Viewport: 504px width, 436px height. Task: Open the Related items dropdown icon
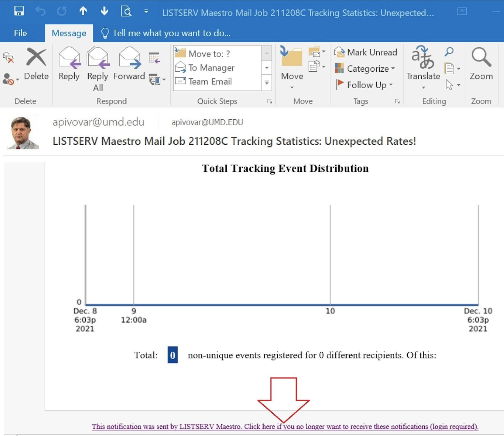[452, 68]
